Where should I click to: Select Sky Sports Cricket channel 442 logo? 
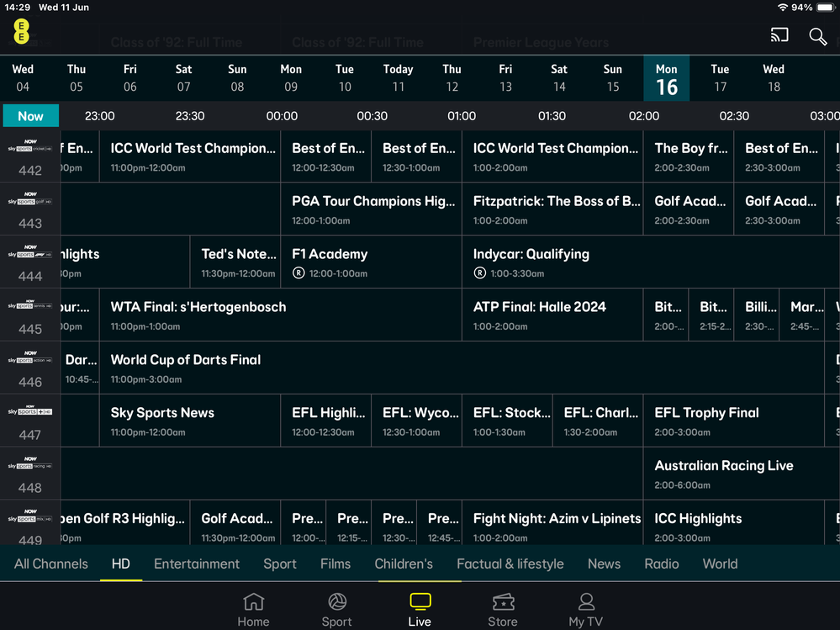30,156
